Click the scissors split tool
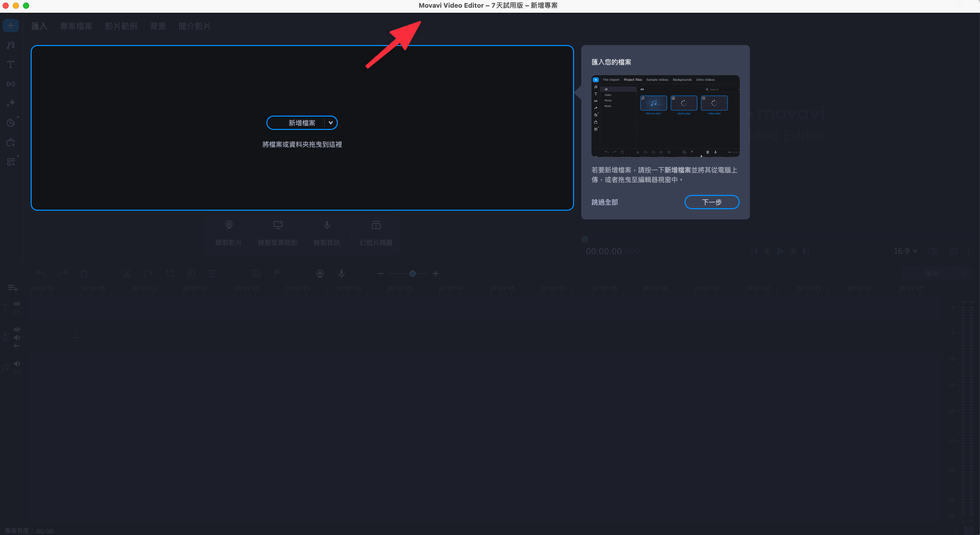The image size is (980, 535). [x=127, y=274]
